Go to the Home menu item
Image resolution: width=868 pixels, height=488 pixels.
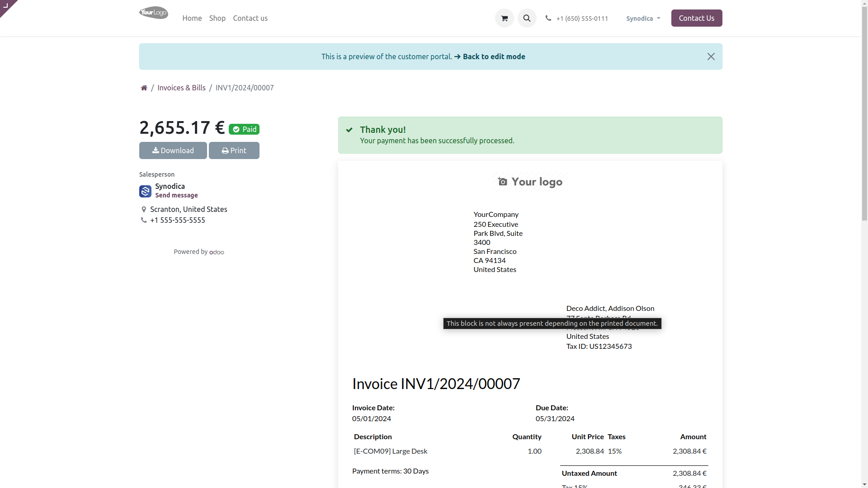192,18
